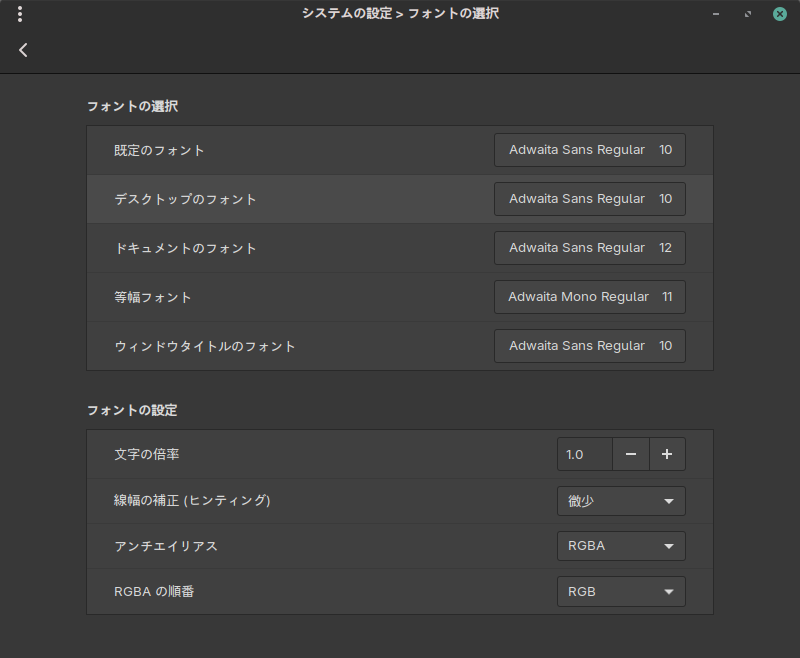Open the RGBA の順番 dropdown showing RGB

coord(621,592)
